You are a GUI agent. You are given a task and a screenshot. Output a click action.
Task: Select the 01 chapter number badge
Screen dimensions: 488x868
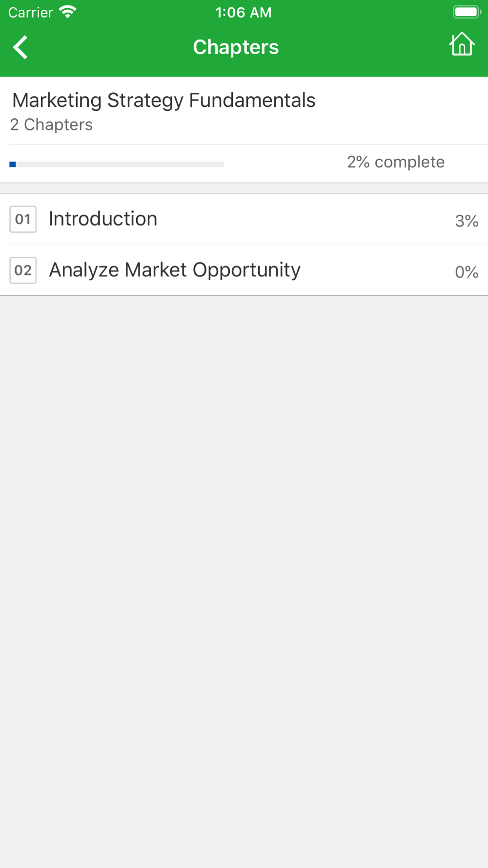point(23,219)
